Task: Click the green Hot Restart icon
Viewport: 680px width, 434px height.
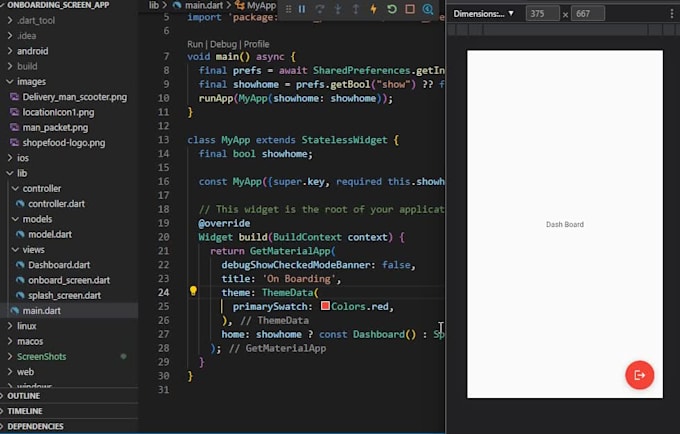Action: (x=392, y=9)
